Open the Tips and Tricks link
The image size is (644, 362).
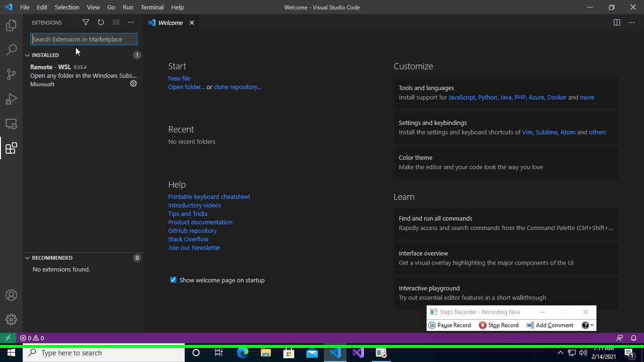point(188,214)
